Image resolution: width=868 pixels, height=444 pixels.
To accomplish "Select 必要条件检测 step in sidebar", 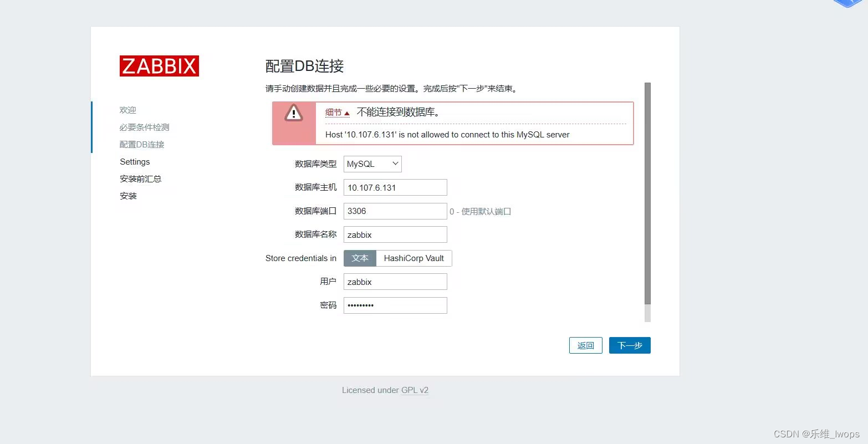I will click(x=145, y=127).
